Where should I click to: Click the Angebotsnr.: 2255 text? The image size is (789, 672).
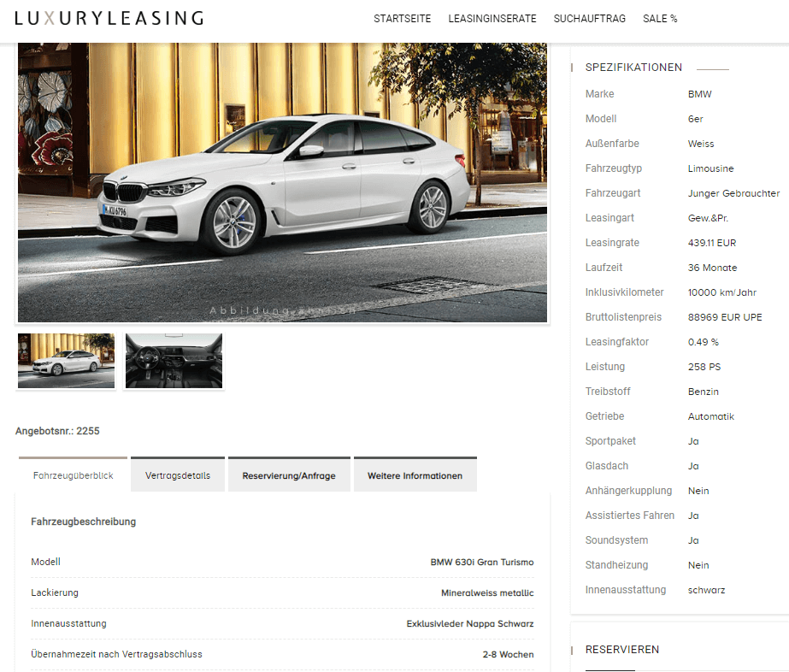(x=57, y=431)
